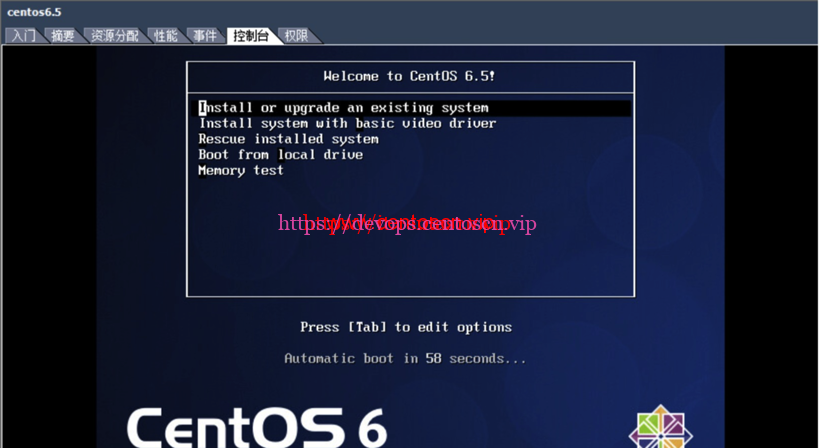This screenshot has height=448, width=820.
Task: Pick Boot from local drive option
Action: coord(280,155)
